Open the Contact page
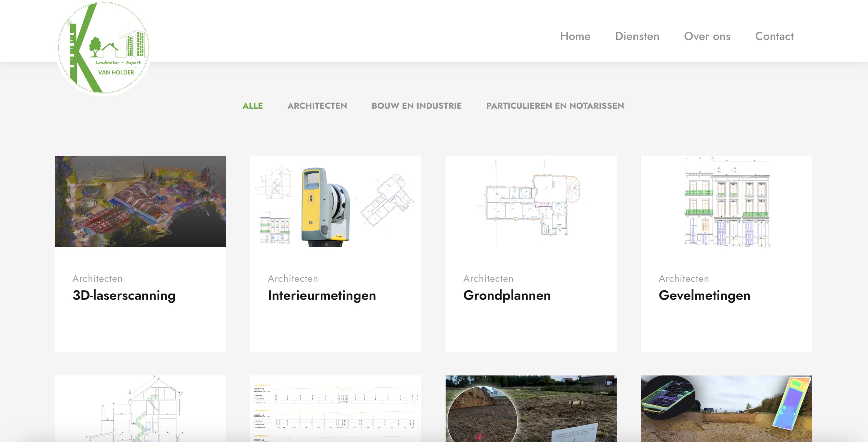The height and width of the screenshot is (442, 868). (x=774, y=36)
